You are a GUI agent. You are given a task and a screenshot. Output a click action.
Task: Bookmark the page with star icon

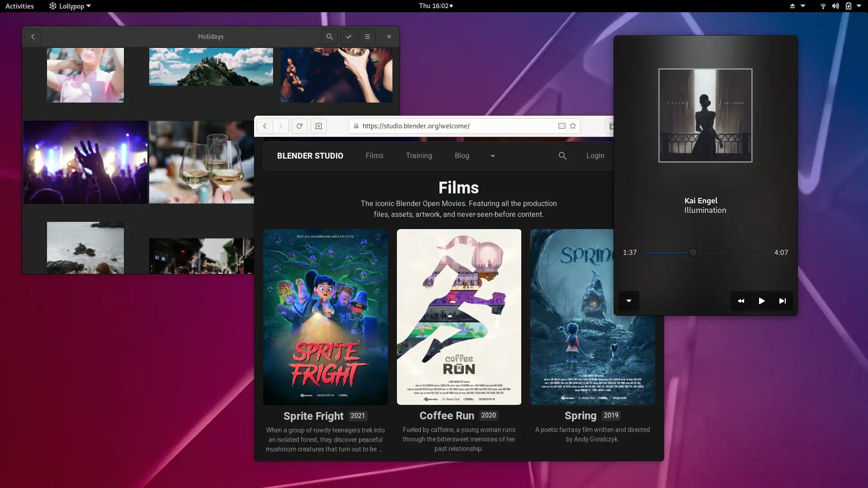click(573, 126)
